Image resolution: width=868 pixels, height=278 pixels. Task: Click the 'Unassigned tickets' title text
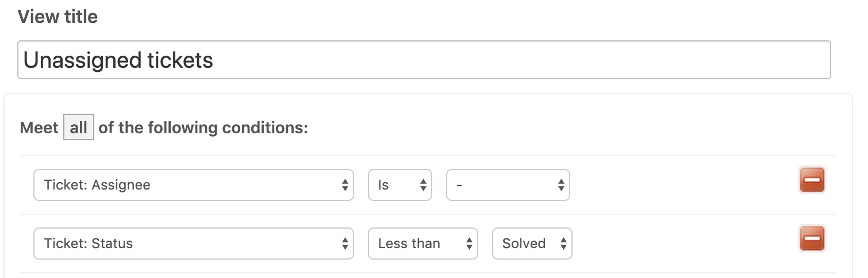coord(118,60)
